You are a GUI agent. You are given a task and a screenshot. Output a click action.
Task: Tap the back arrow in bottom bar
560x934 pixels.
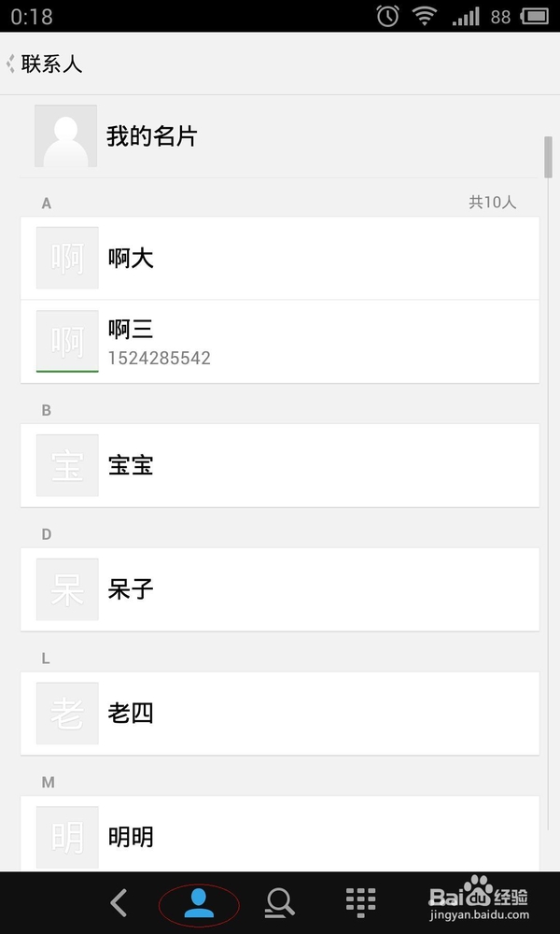click(x=119, y=903)
